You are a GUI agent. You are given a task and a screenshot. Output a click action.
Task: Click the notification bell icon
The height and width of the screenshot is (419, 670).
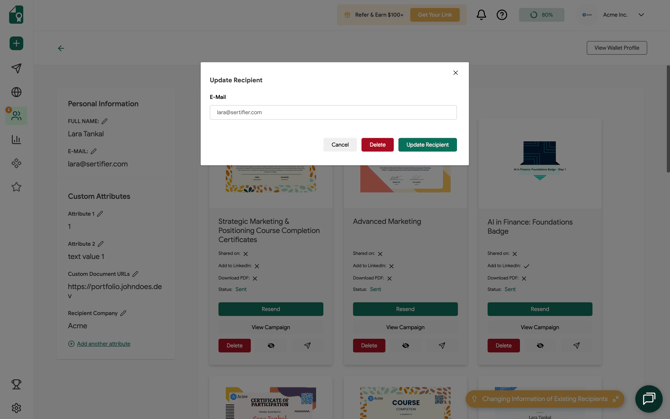point(481,15)
